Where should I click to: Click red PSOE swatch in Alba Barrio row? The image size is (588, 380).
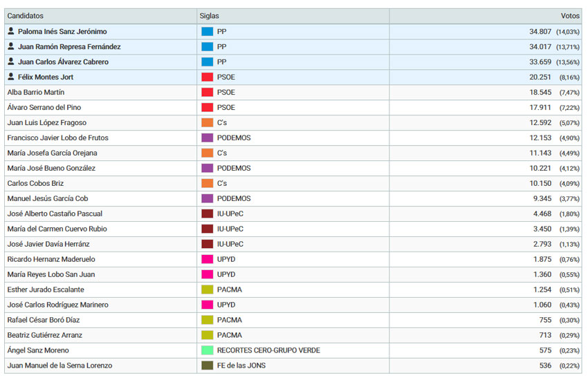[207, 93]
